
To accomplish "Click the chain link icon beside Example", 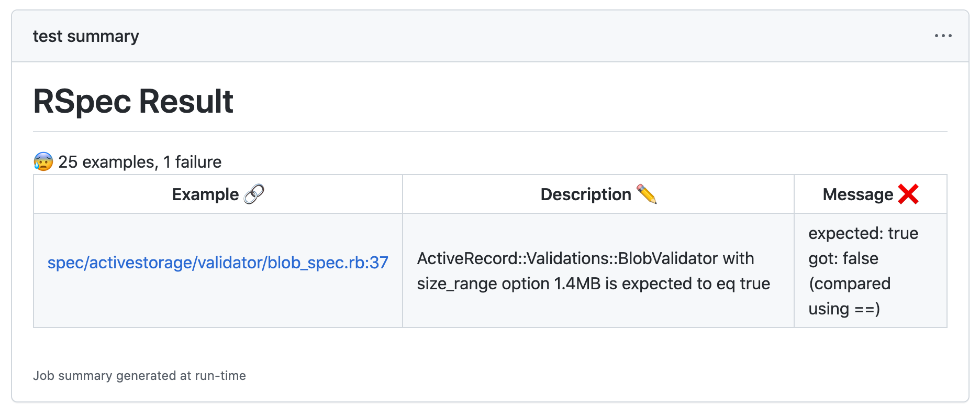I will (x=254, y=194).
